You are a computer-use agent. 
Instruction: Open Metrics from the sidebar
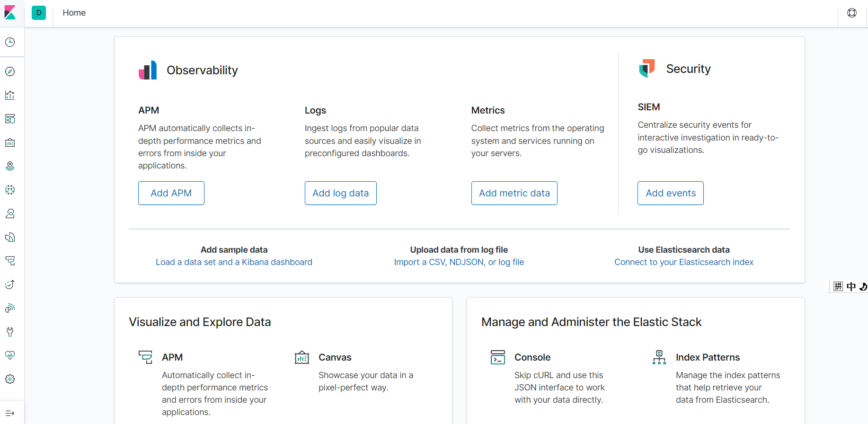tap(10, 213)
